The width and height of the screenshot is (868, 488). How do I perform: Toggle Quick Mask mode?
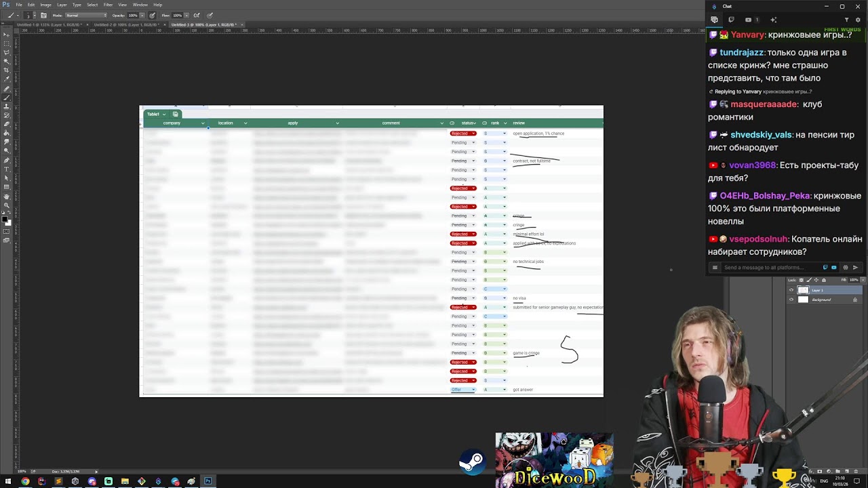(x=6, y=231)
